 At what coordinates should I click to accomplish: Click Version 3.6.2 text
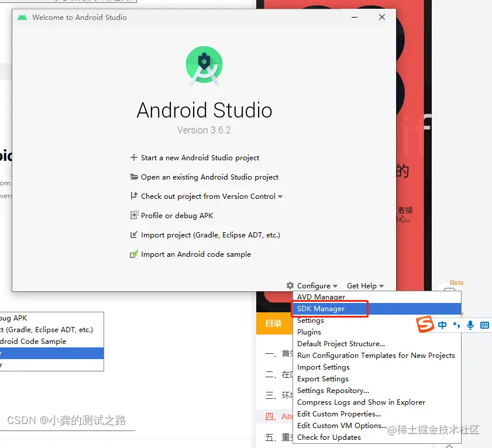click(x=204, y=130)
